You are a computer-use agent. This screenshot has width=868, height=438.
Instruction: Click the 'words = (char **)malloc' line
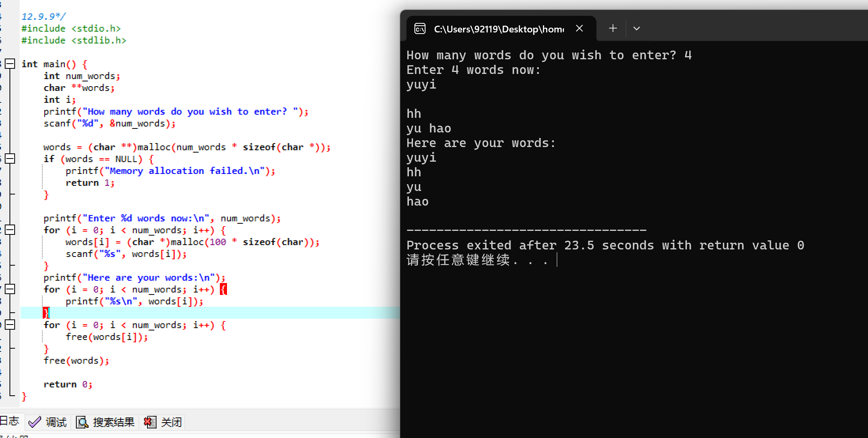pos(187,147)
